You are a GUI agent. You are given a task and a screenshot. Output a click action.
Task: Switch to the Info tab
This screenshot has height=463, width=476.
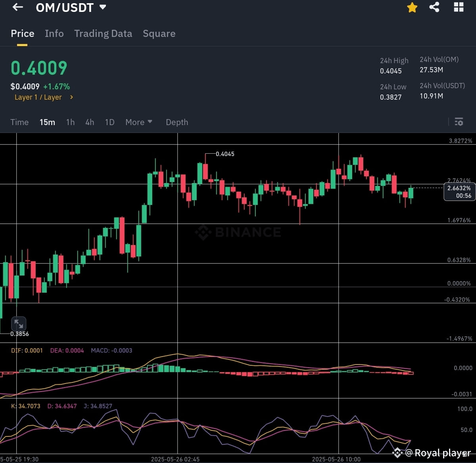(x=54, y=33)
